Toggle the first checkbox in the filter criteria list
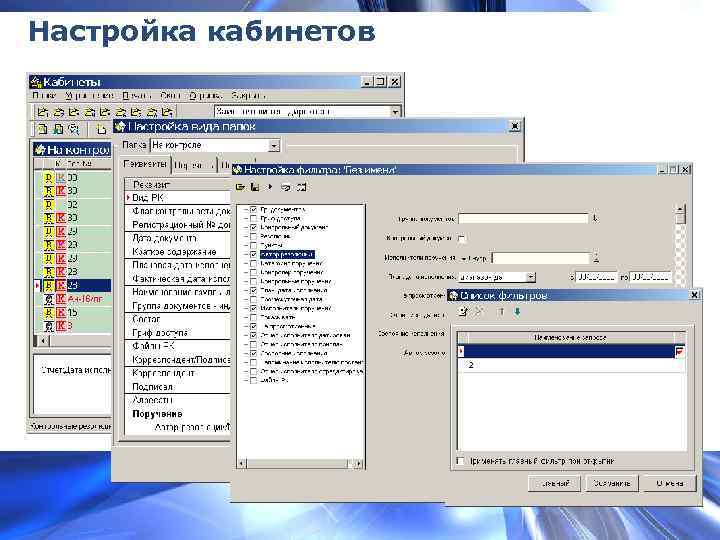This screenshot has height=540, width=720. [x=253, y=209]
